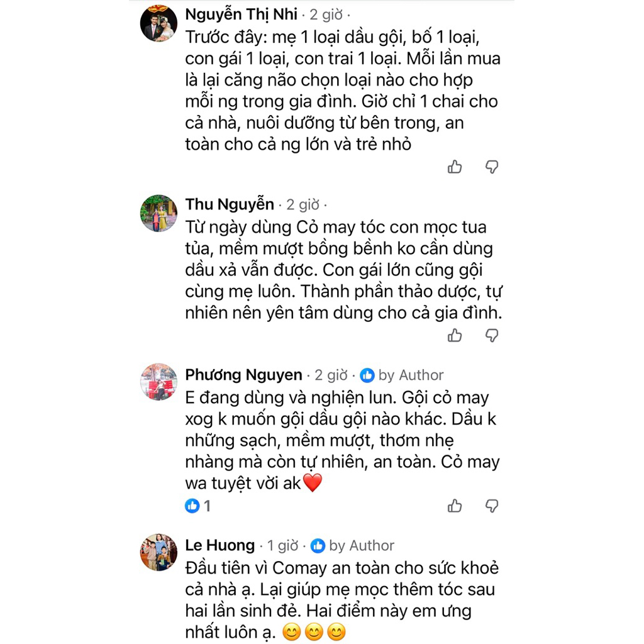Go to Phương Nguyen's profile name
The height and width of the screenshot is (644, 644).
pos(243,375)
